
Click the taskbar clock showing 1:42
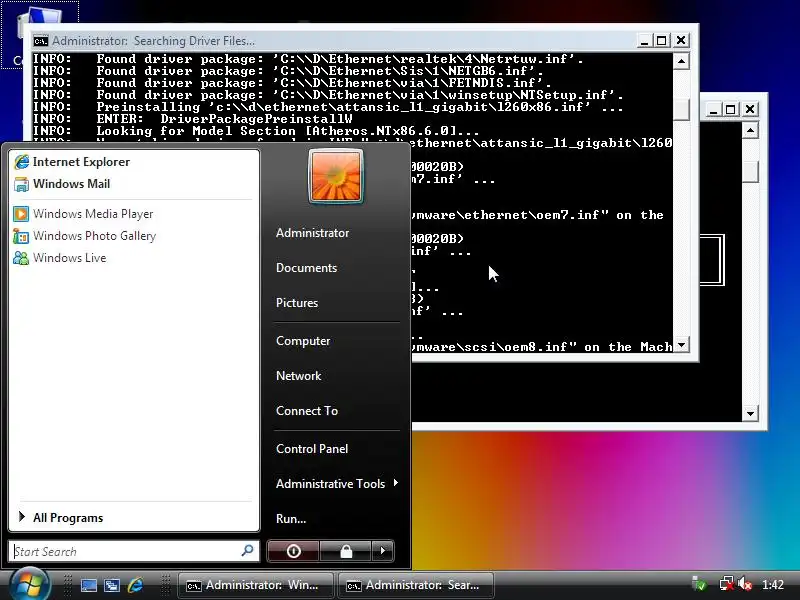click(x=772, y=585)
